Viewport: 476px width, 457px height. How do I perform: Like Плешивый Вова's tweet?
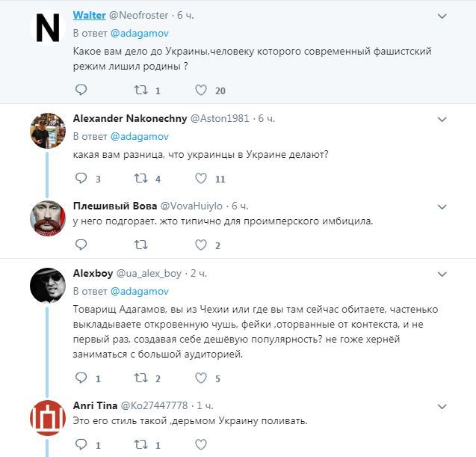[x=200, y=245]
